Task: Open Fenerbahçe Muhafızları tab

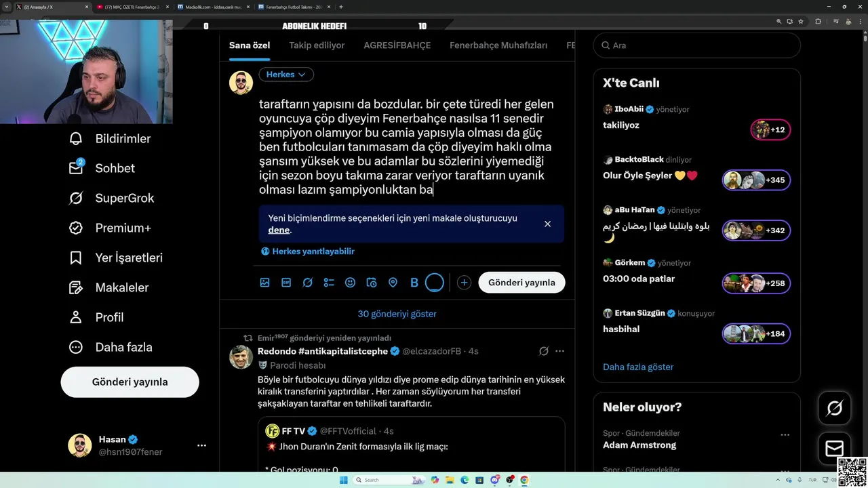Action: point(498,45)
